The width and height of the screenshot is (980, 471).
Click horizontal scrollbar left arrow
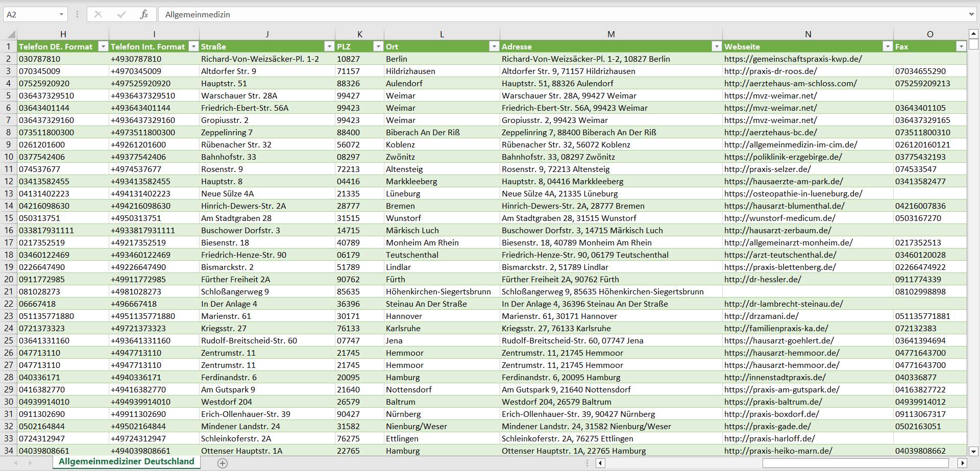(600, 463)
